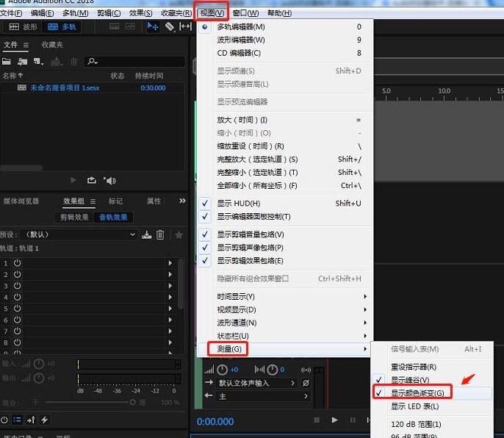The height and width of the screenshot is (438, 504).
Task: Click the open file folder icon
Action: point(7,61)
